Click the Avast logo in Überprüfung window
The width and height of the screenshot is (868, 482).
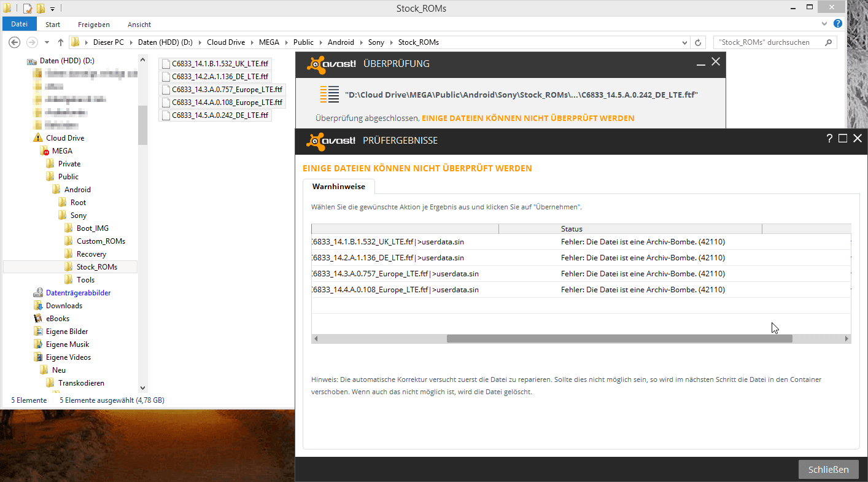[331, 64]
